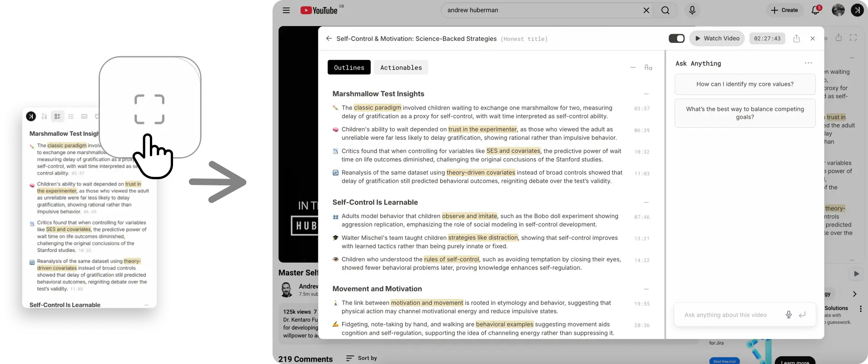Select the outline view icon in small panel

(x=57, y=116)
